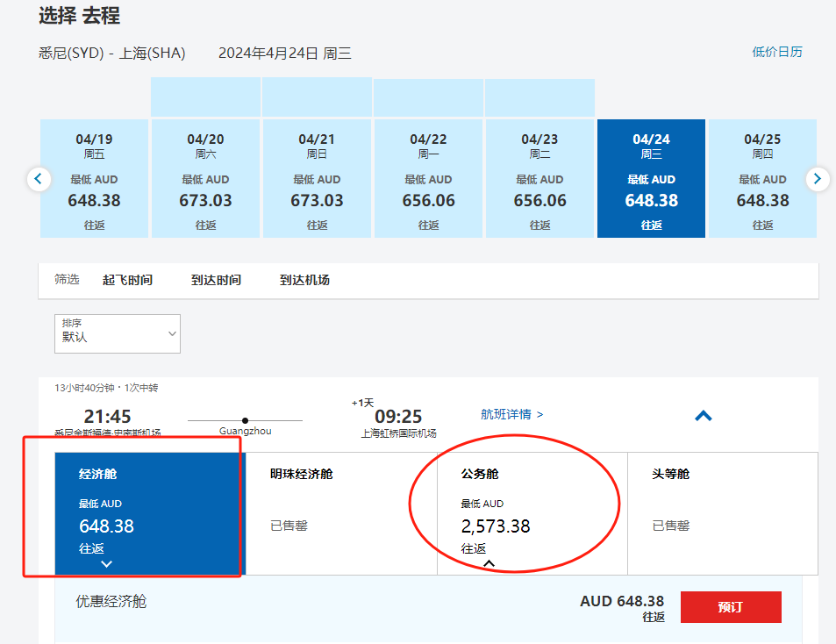Filter by arrival airport 到达机场
The height and width of the screenshot is (644, 836).
click(304, 280)
